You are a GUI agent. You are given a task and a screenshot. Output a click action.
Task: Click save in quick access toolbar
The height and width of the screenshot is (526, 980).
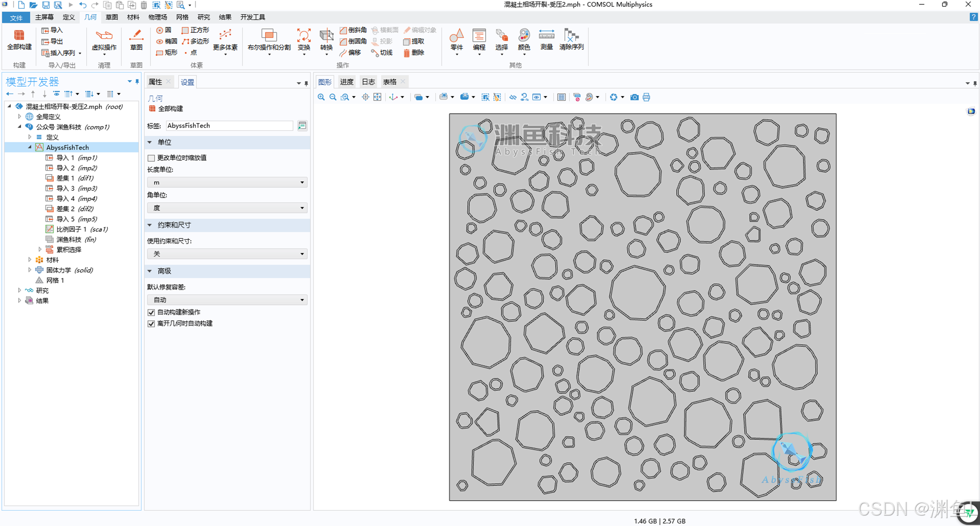(x=46, y=5)
